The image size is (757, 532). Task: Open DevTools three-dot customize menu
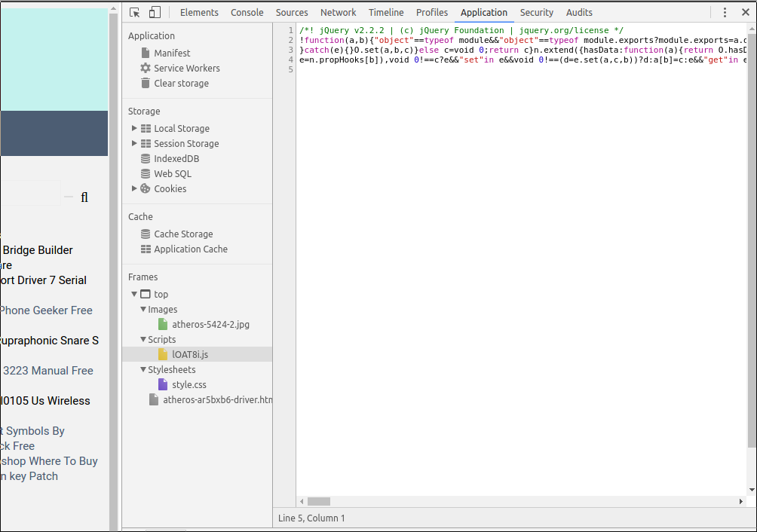(x=725, y=13)
